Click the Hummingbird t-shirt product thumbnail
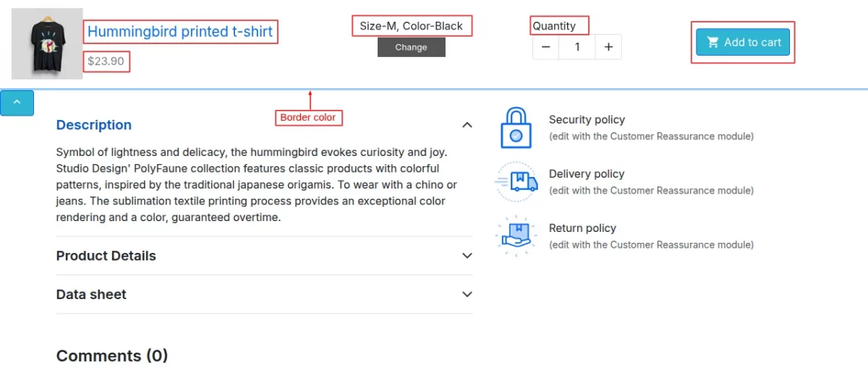This screenshot has width=868, height=375. [47, 43]
